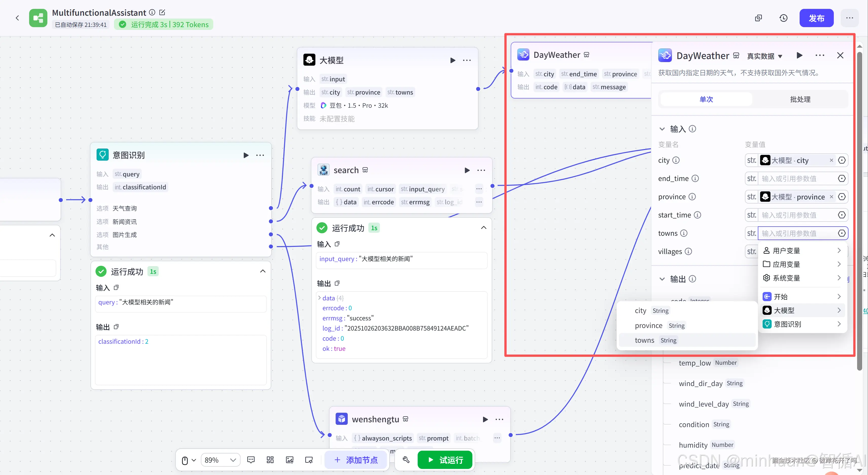Screen dimensions: 868x475
Task: Open the comment icon in bottom toolbar
Action: click(251, 460)
